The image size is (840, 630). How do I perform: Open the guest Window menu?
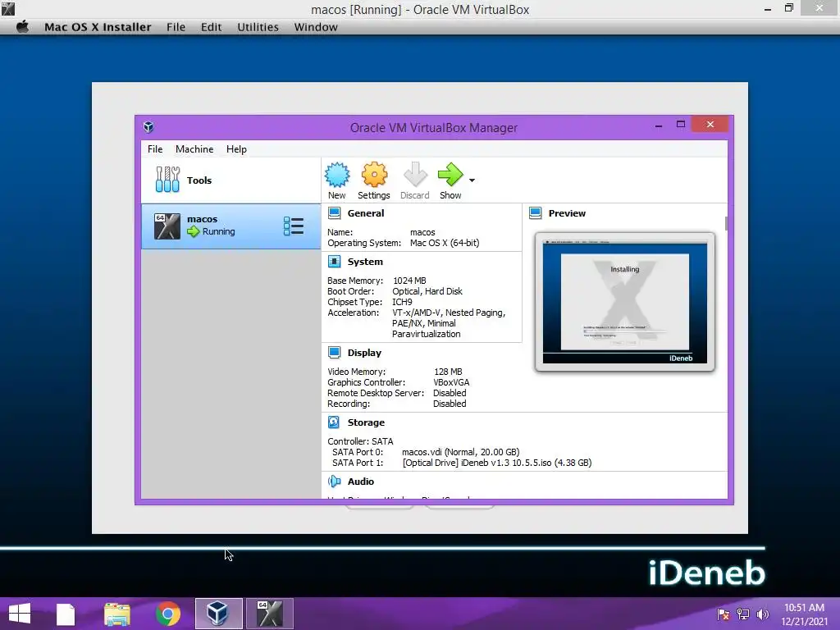(316, 27)
